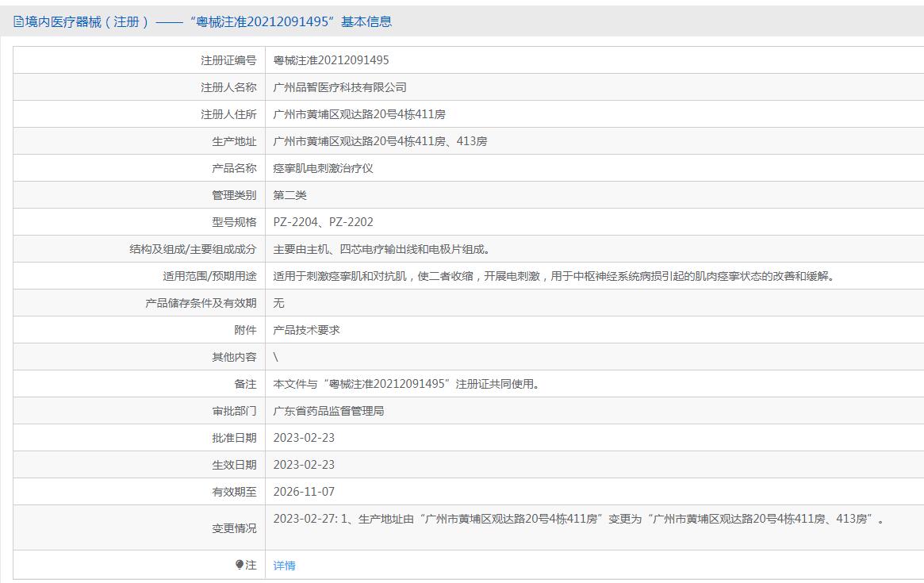The height and width of the screenshot is (583, 924).
Task: Click the 结构及组成 description text
Action: pyautogui.click(x=381, y=249)
